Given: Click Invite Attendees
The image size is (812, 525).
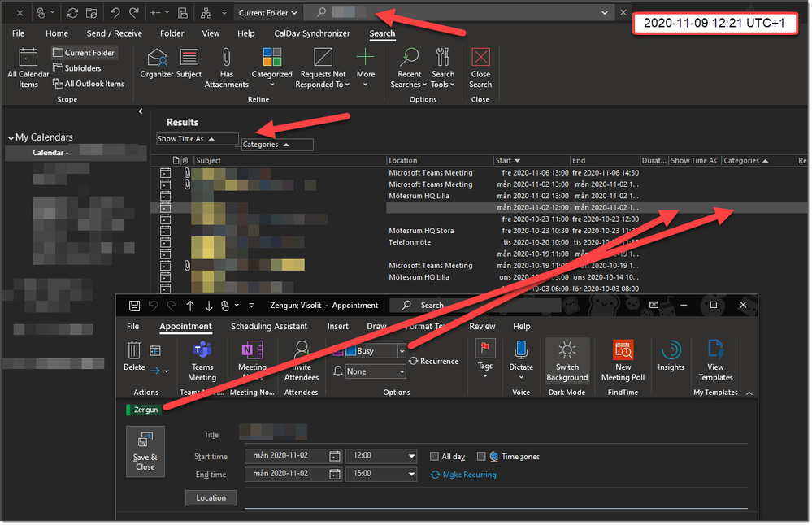Looking at the screenshot, I should 302,362.
